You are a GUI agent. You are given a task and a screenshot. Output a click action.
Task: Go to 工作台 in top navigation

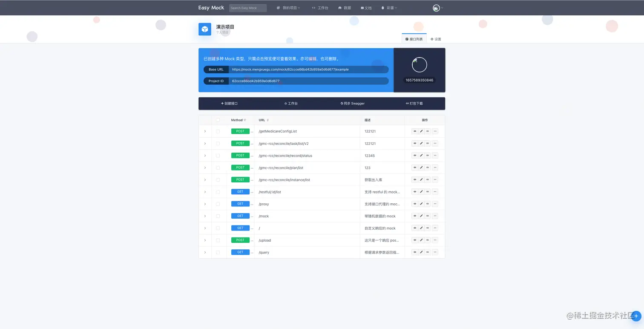[x=320, y=8]
